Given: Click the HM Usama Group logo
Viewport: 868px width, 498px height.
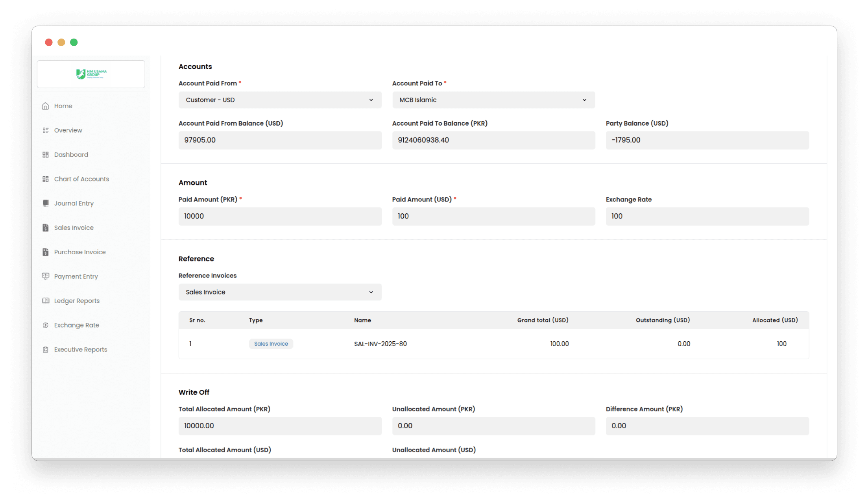Looking at the screenshot, I should coord(90,74).
